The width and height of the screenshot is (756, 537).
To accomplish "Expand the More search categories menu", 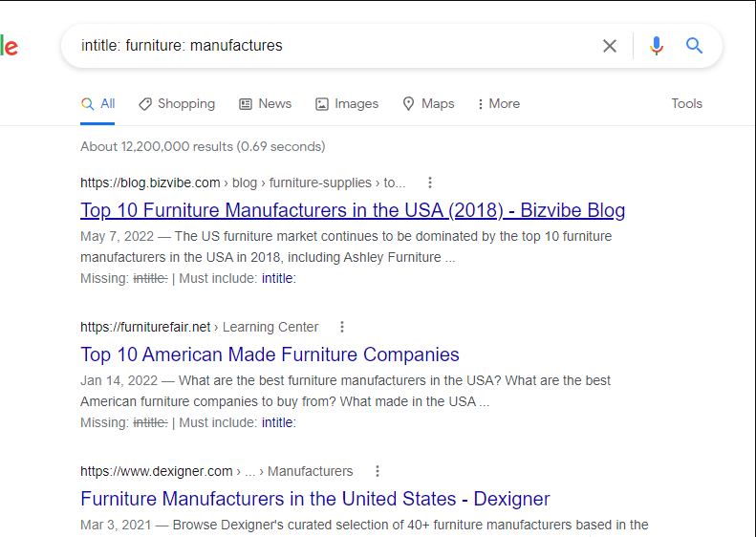I will [x=499, y=103].
